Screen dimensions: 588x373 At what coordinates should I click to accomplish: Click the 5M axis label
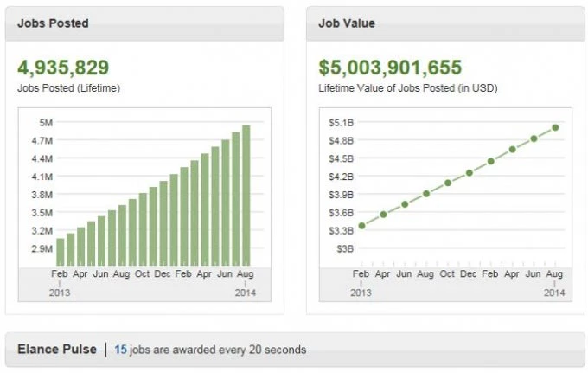46,123
